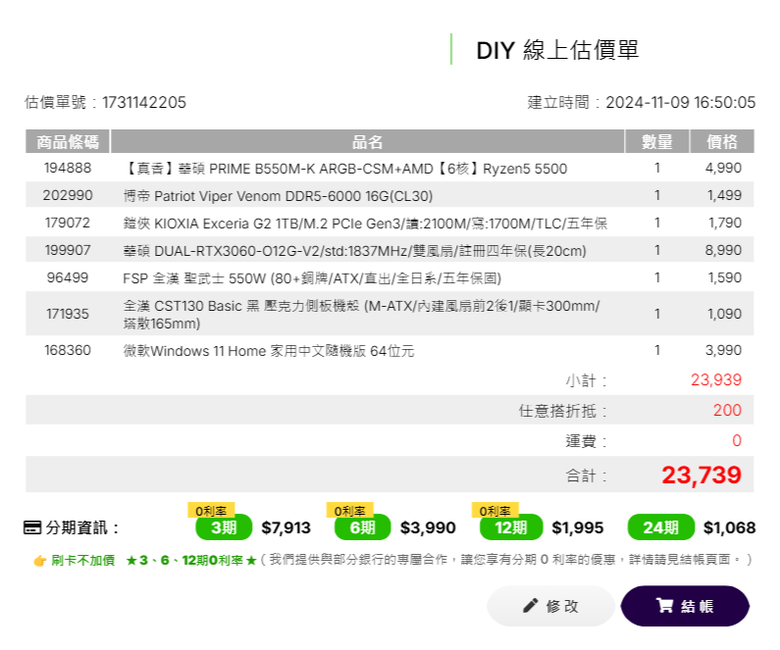Click the 品名 column header
The image size is (780, 650).
click(x=367, y=142)
